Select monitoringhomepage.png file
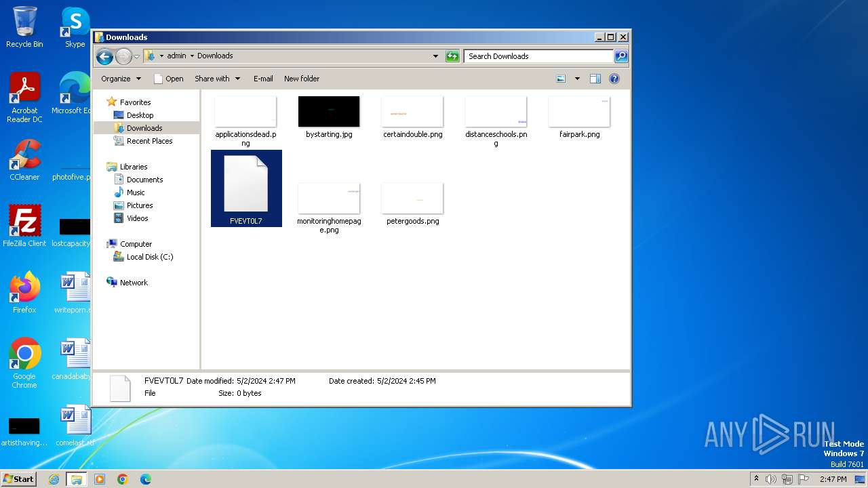868x488 pixels. [329, 207]
